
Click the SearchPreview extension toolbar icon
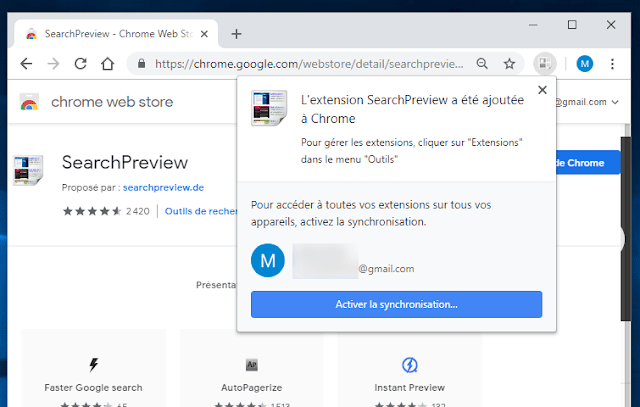click(544, 64)
